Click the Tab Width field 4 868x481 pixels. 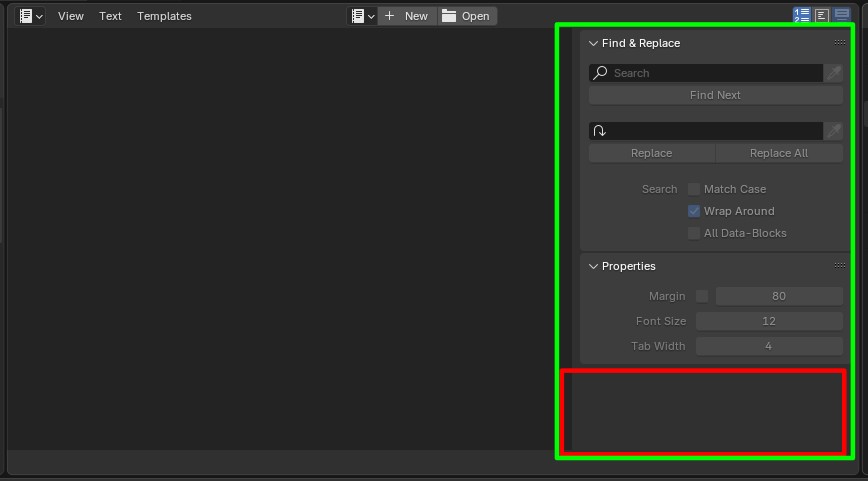(x=769, y=346)
